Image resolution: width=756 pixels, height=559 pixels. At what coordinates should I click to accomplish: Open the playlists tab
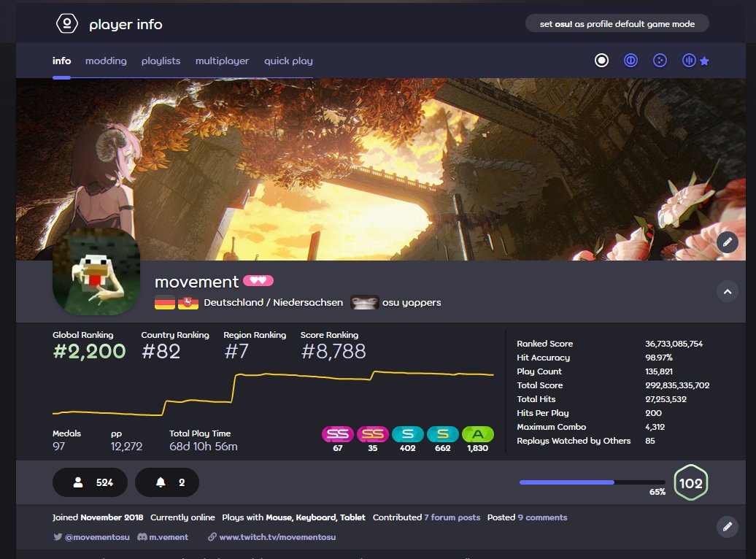click(161, 61)
